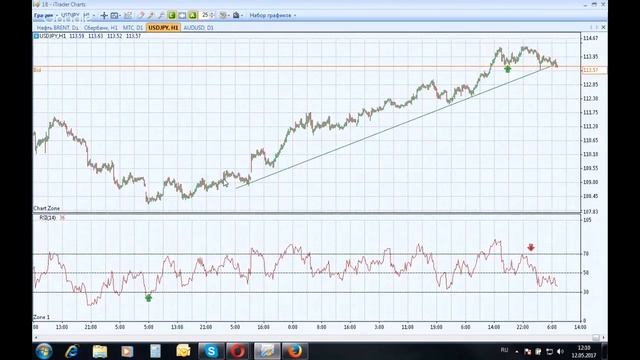Open Opera browser from the taskbar
Image resolution: width=640 pixels, height=360 pixels.
tap(238, 351)
